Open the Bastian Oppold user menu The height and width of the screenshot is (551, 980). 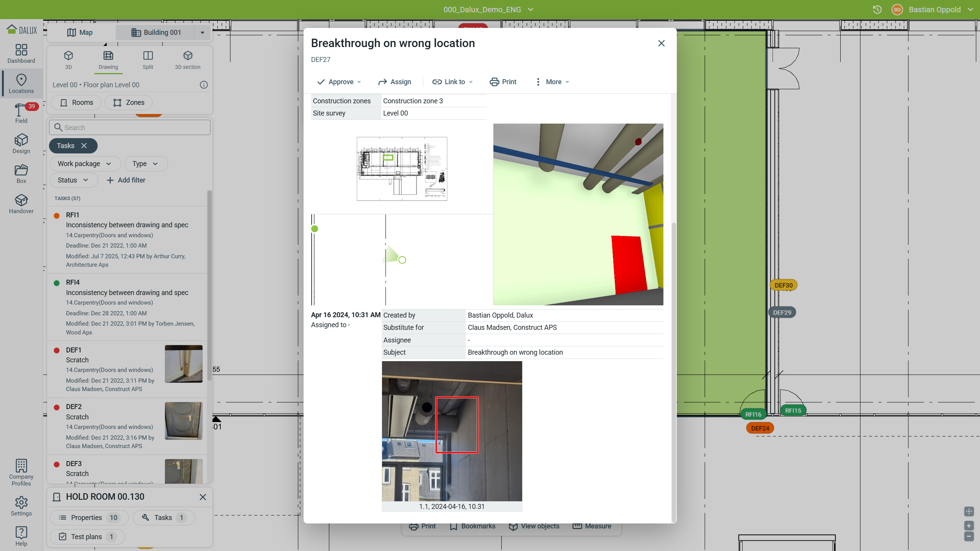[941, 10]
